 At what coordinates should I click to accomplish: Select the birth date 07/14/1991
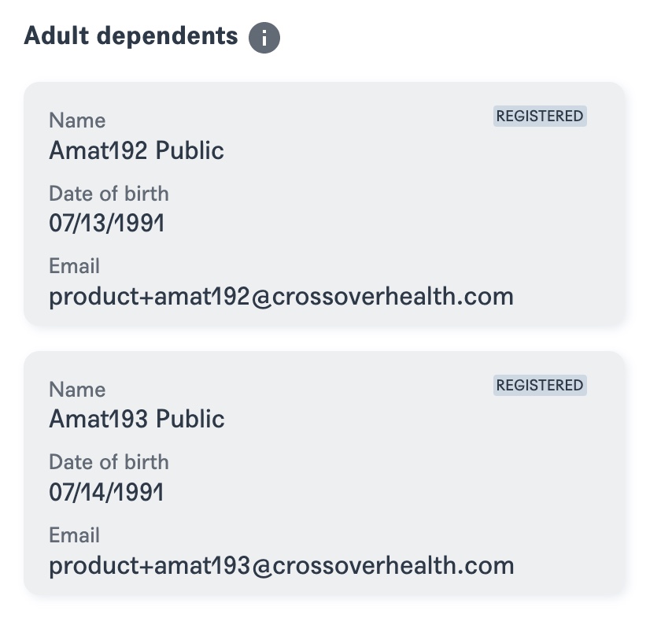(x=107, y=492)
